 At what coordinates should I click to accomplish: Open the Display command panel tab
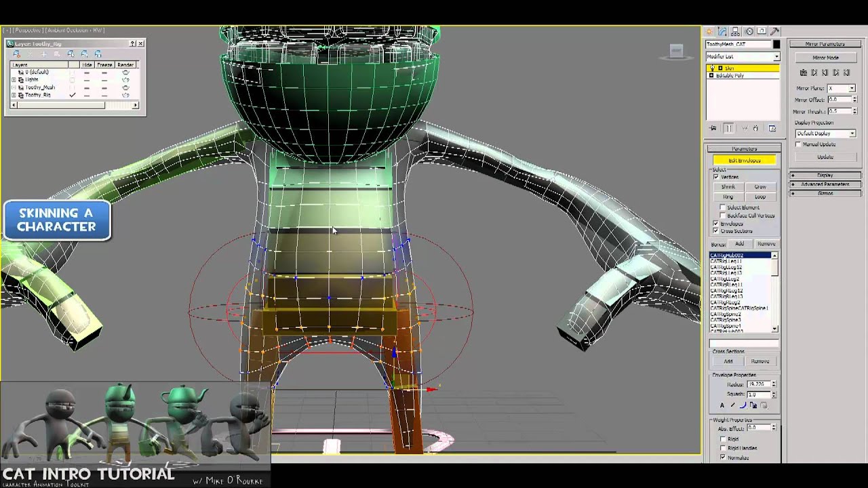pos(762,31)
